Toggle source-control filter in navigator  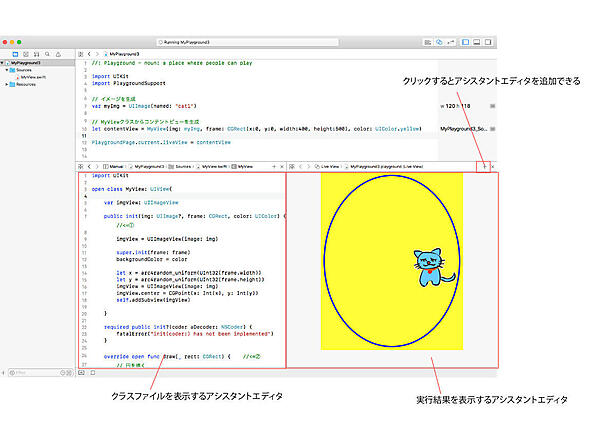pos(69,373)
